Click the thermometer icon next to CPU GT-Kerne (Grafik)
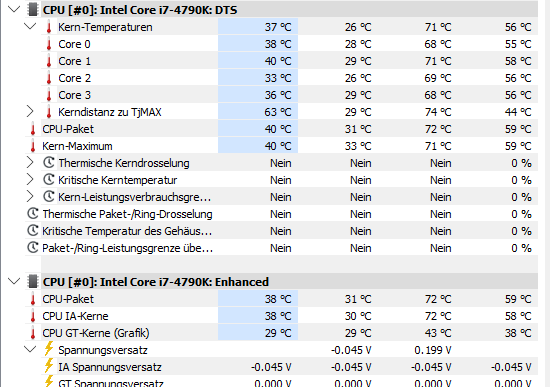This screenshot has height=387, width=550. [x=33, y=333]
